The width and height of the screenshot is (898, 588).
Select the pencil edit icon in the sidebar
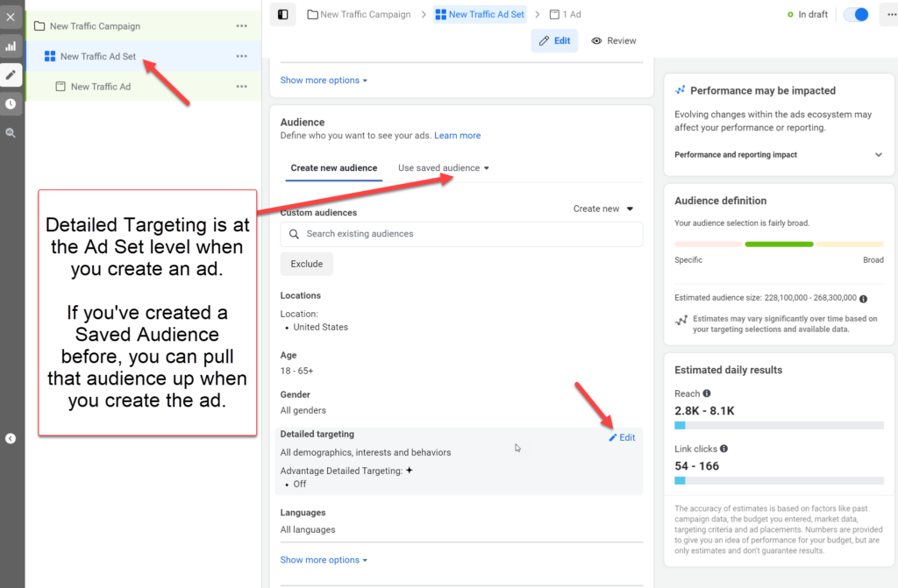pyautogui.click(x=11, y=75)
